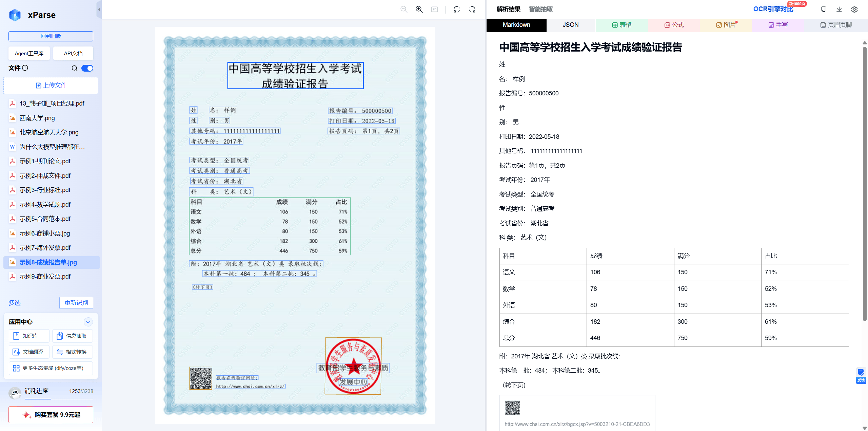Select file 示例4-数学试题.pdf
The height and width of the screenshot is (431, 868).
pos(52,205)
